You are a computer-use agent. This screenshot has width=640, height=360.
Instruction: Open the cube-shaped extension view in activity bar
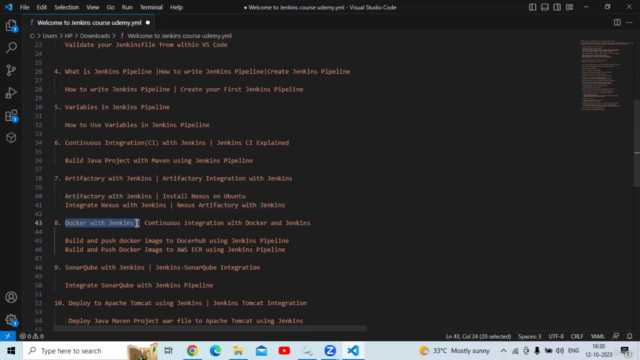point(11,138)
